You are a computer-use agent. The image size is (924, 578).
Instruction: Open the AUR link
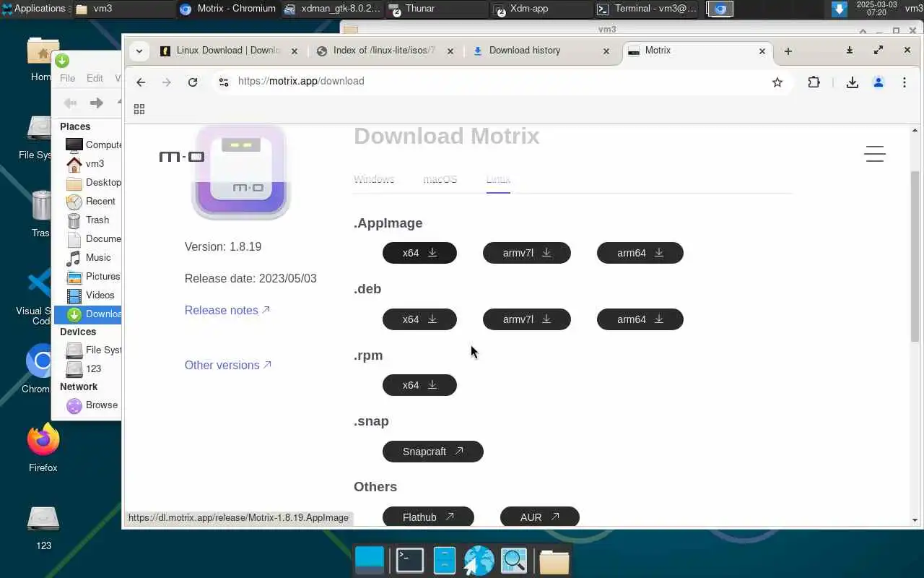point(539,517)
